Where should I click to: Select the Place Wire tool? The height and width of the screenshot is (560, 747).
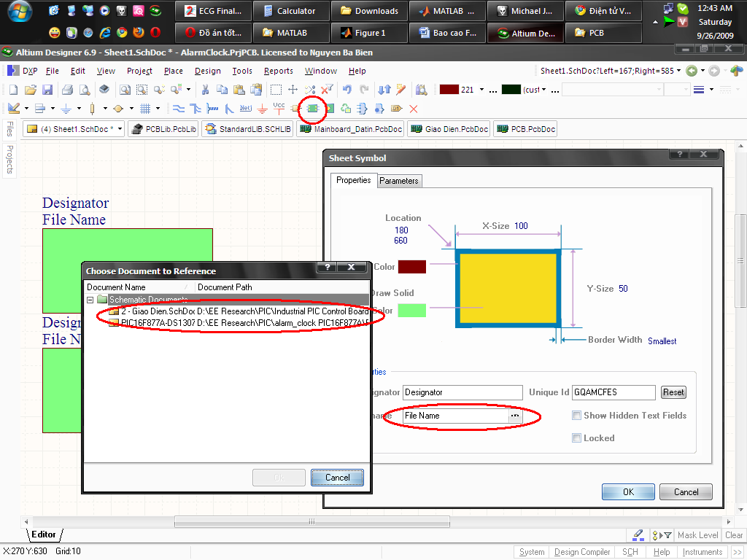click(x=178, y=109)
